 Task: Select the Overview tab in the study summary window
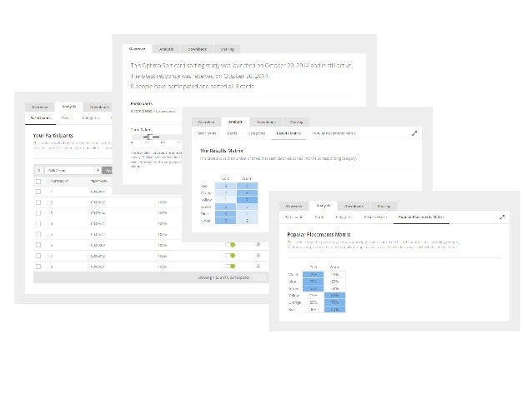pos(137,49)
